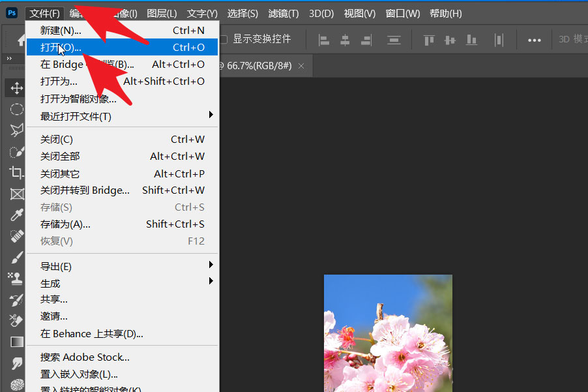
Task: Select the Quick Selection tool
Action: pos(16,151)
